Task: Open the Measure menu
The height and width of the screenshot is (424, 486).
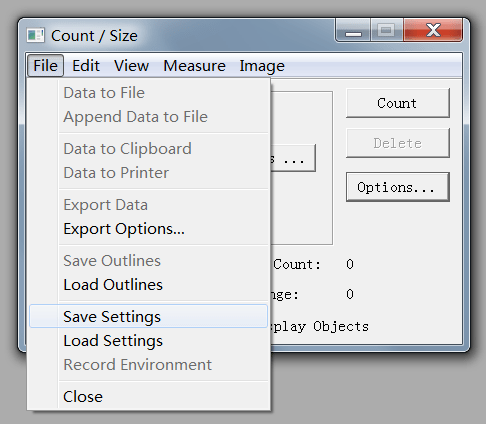Action: coord(194,66)
